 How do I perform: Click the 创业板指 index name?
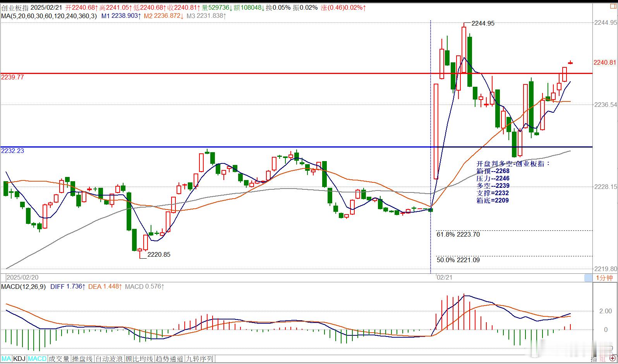15,8
